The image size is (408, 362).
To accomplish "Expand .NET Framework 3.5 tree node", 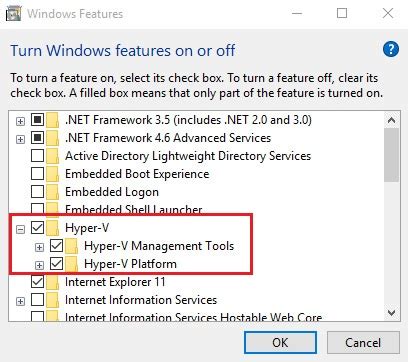I will (x=20, y=121).
